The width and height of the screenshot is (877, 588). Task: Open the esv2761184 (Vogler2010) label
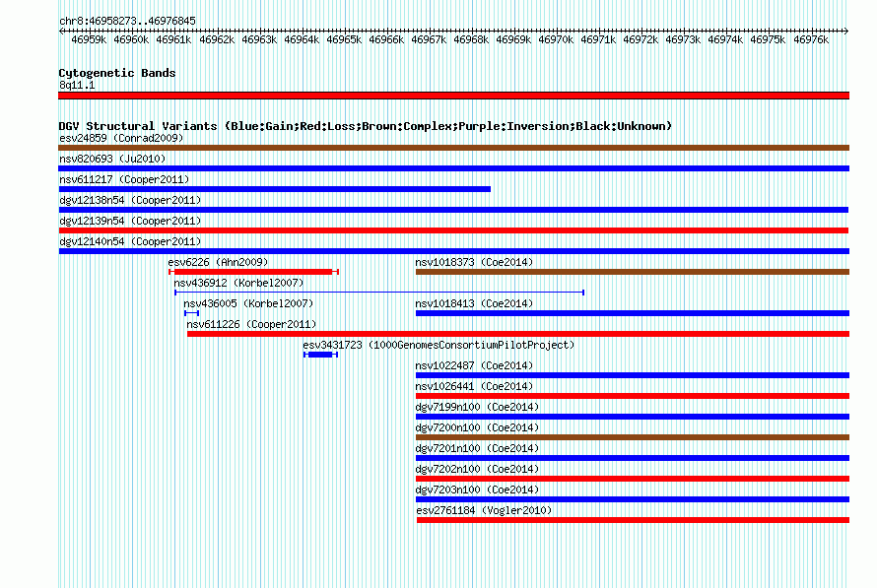pos(484,510)
